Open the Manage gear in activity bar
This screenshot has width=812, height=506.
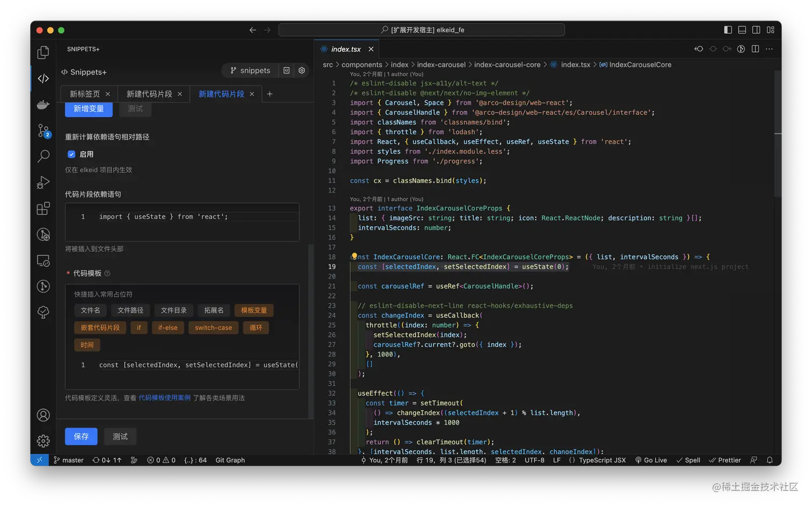[43, 441]
